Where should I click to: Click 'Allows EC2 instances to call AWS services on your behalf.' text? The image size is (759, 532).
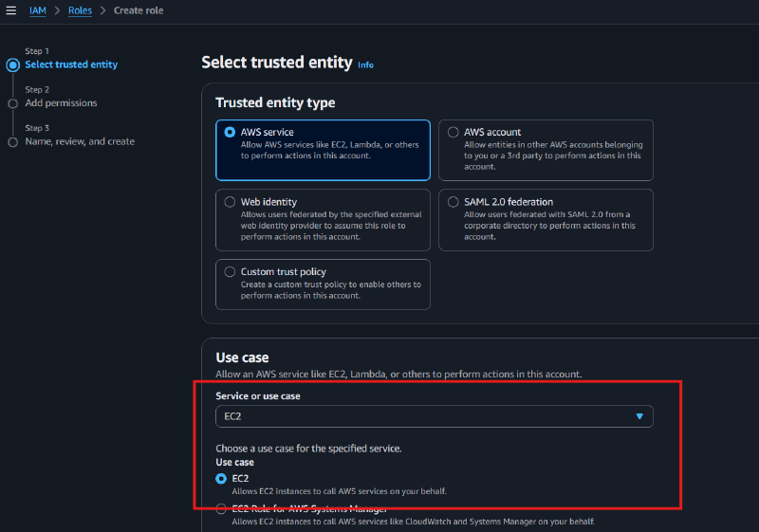pos(340,491)
